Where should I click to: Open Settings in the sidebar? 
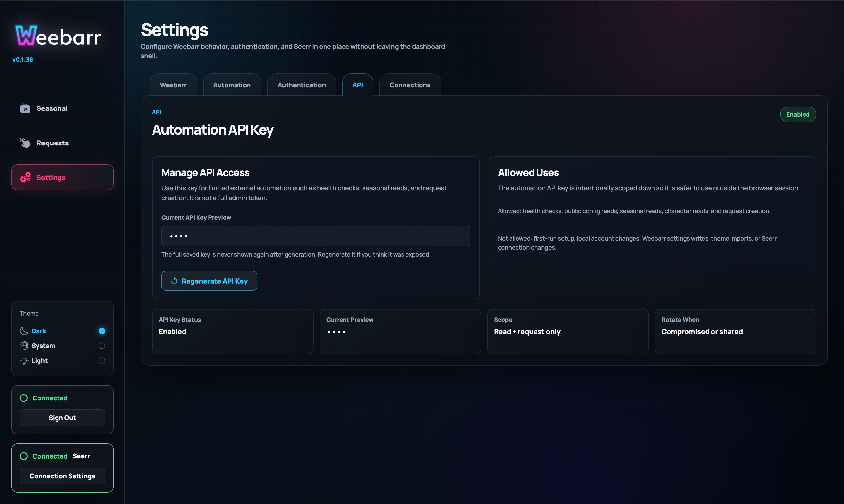coord(62,177)
